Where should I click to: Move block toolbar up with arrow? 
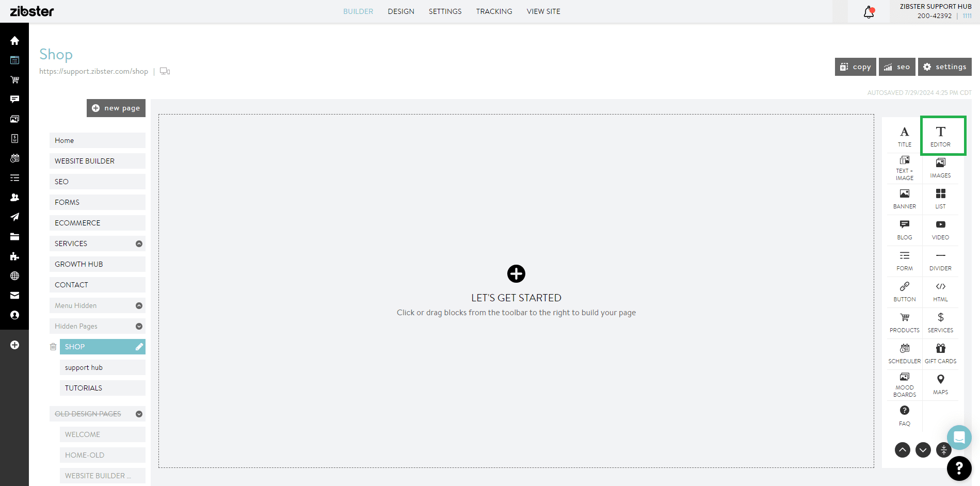click(x=903, y=450)
